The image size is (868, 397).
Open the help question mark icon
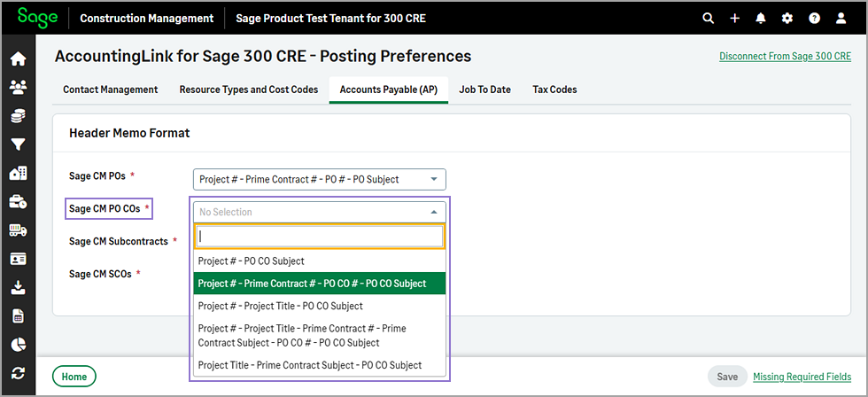pos(814,19)
